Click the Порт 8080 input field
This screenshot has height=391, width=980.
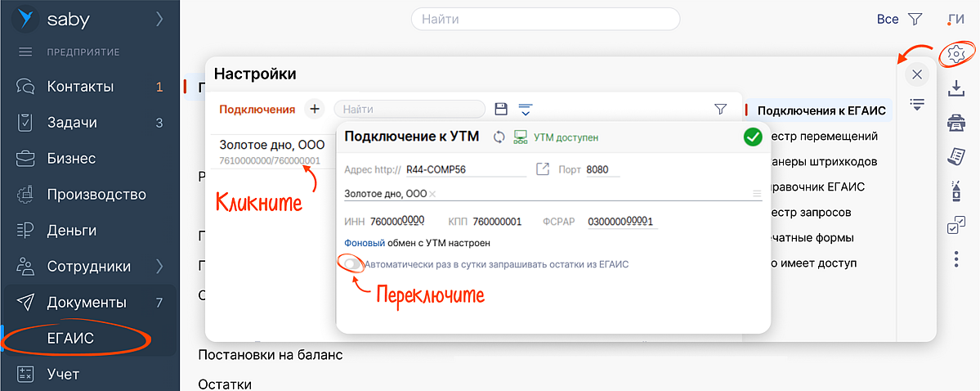pos(602,169)
